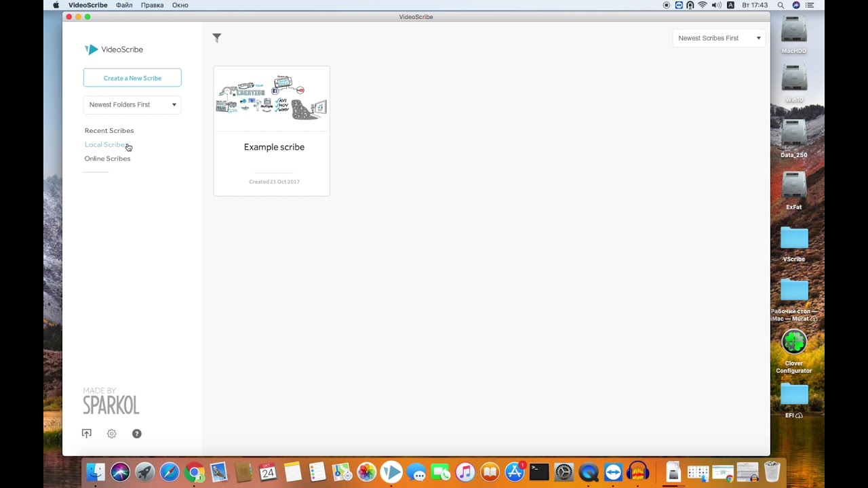The height and width of the screenshot is (488, 868).
Task: Click screen recording stop icon in menu bar
Action: click(x=667, y=5)
